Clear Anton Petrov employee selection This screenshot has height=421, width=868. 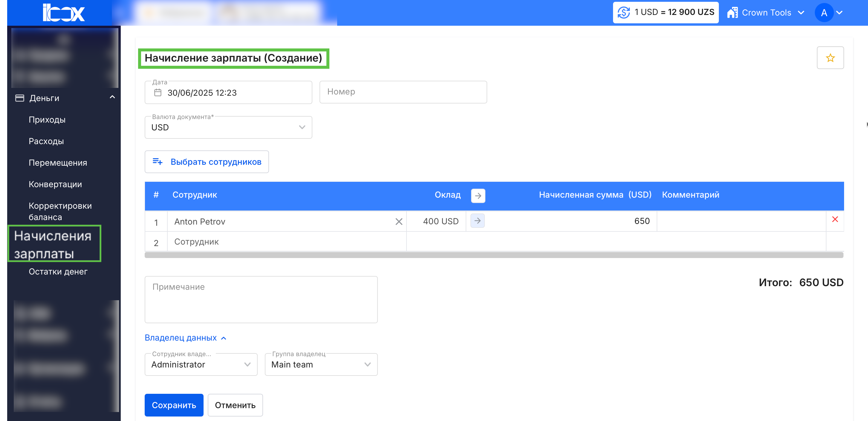pos(399,222)
